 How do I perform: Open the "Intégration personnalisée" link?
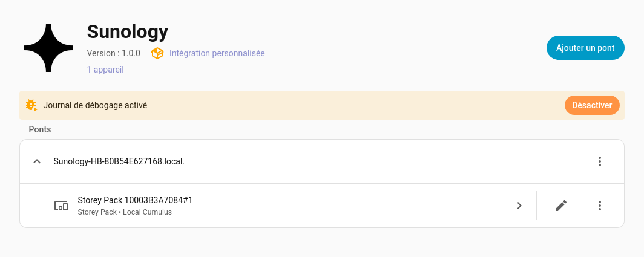pos(217,53)
